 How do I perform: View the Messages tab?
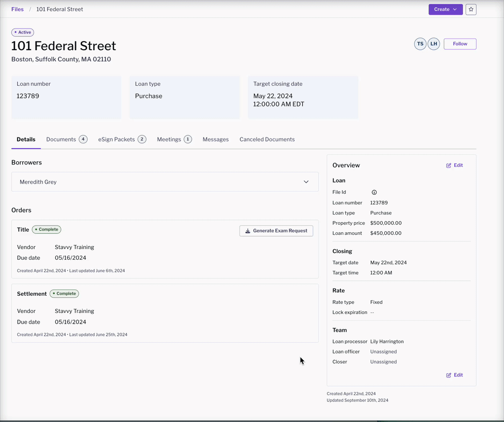coord(215,139)
